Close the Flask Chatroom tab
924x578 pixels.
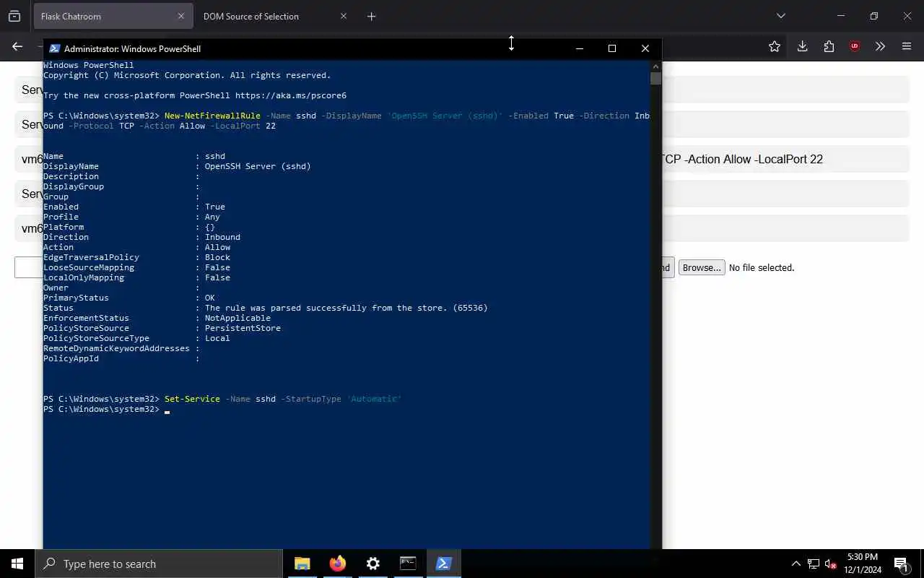pyautogui.click(x=181, y=16)
